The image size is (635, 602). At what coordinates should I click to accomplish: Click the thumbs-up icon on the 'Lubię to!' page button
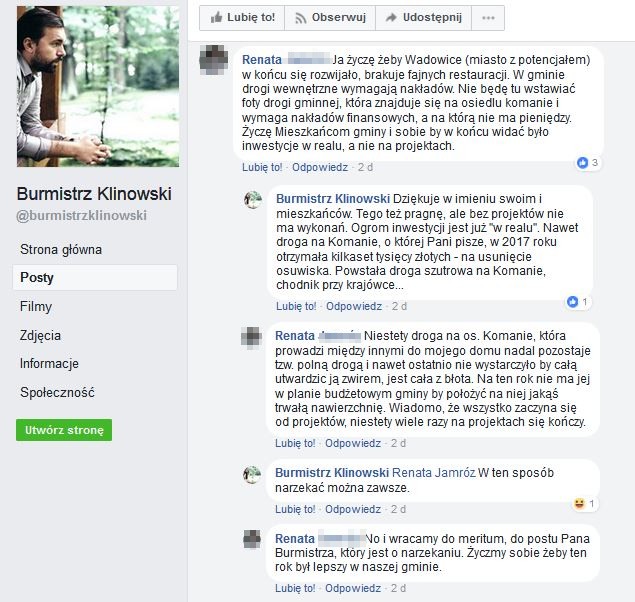tap(217, 17)
